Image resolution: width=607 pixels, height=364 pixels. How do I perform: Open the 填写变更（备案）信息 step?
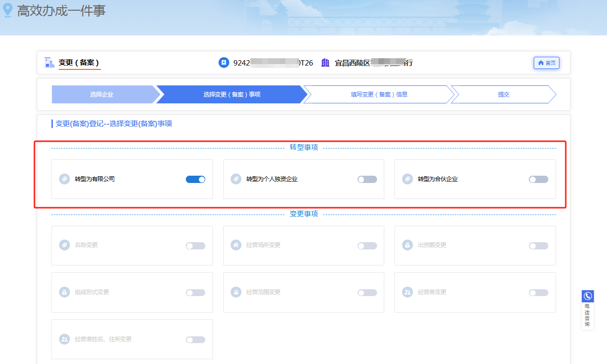[x=379, y=95]
